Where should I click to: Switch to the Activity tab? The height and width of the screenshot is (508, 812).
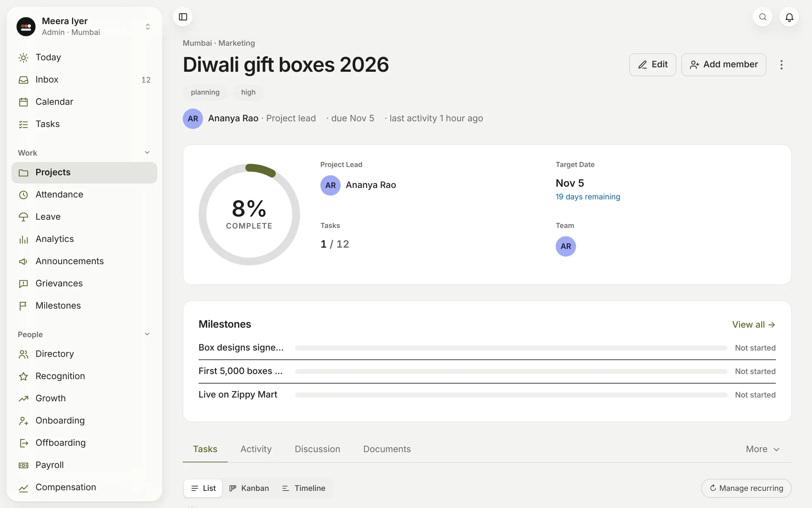pyautogui.click(x=256, y=449)
